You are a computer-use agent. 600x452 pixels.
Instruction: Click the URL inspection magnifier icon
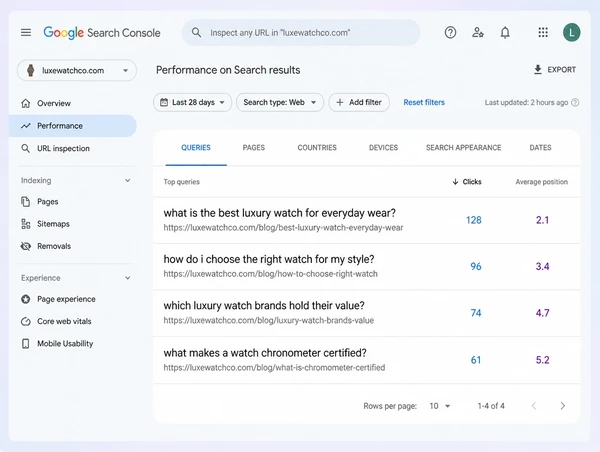(26, 148)
